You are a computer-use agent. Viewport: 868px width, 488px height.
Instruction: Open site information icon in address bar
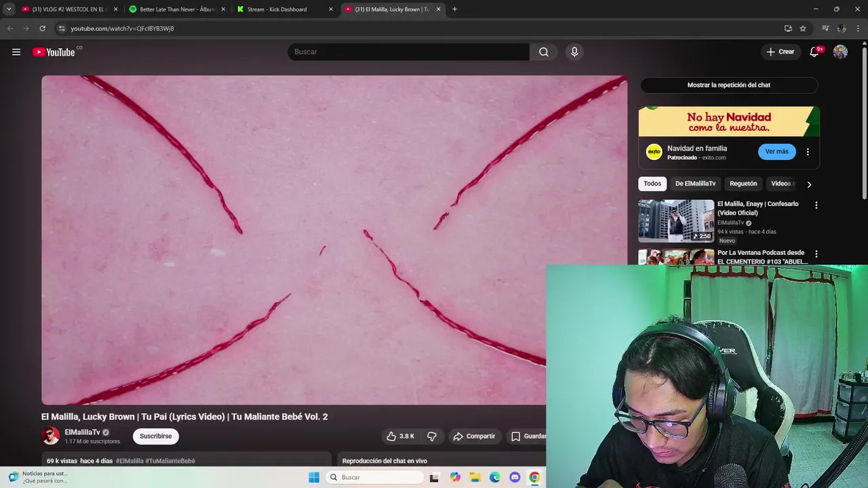62,28
